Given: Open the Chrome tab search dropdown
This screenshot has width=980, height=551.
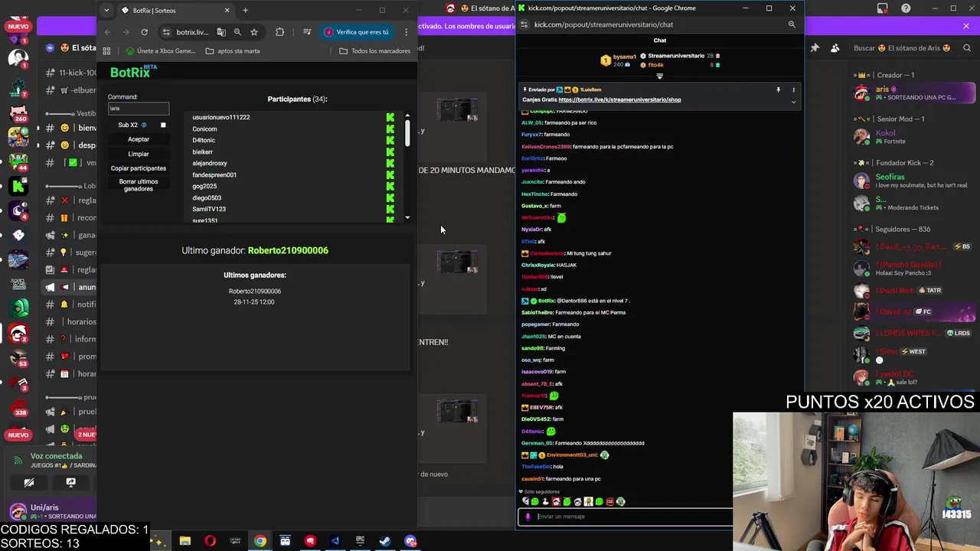Looking at the screenshot, I should (x=106, y=11).
